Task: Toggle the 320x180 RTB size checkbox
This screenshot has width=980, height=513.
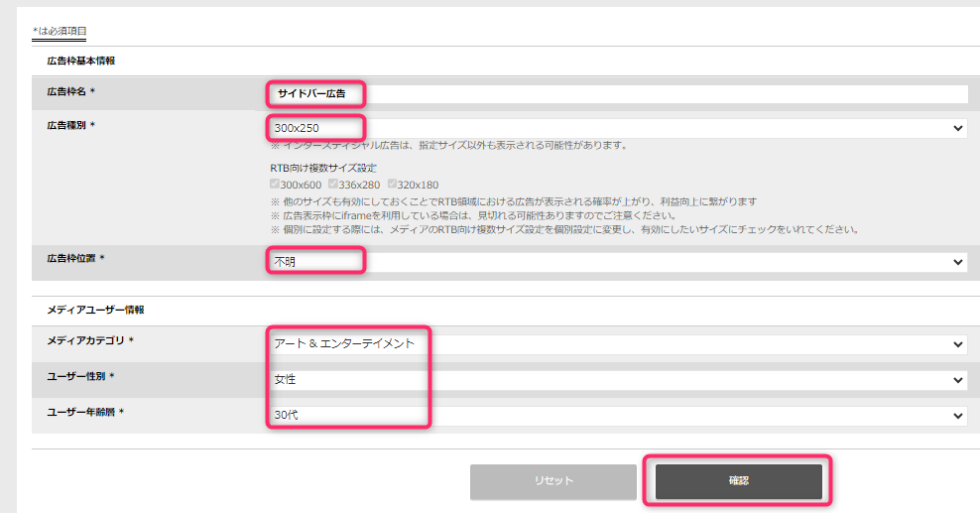Action: [393, 185]
